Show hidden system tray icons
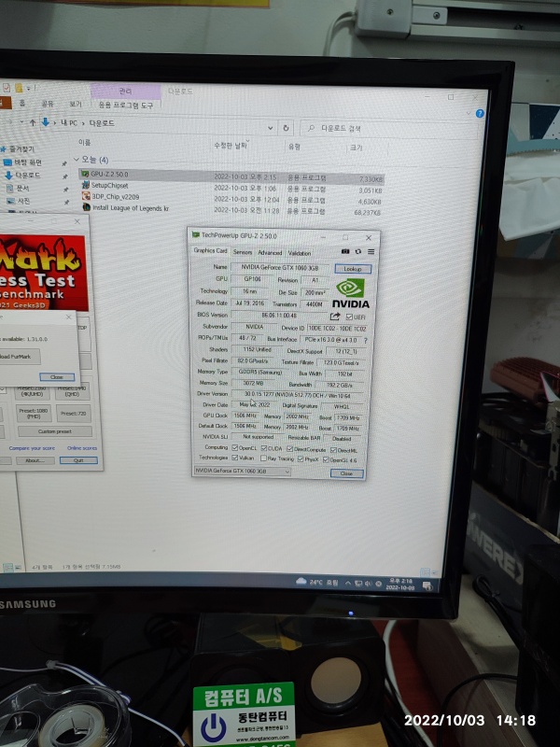The height and width of the screenshot is (747, 560). 347,583
